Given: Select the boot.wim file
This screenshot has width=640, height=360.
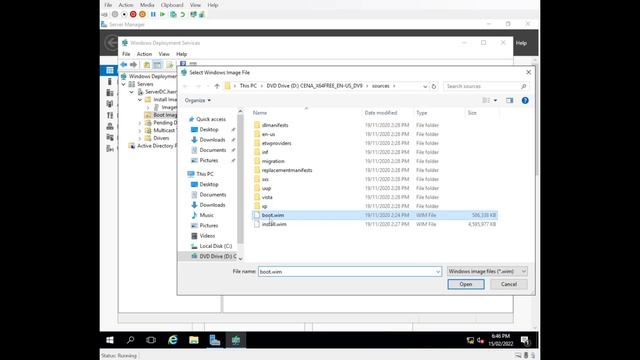Looking at the screenshot, I should coord(374,215).
